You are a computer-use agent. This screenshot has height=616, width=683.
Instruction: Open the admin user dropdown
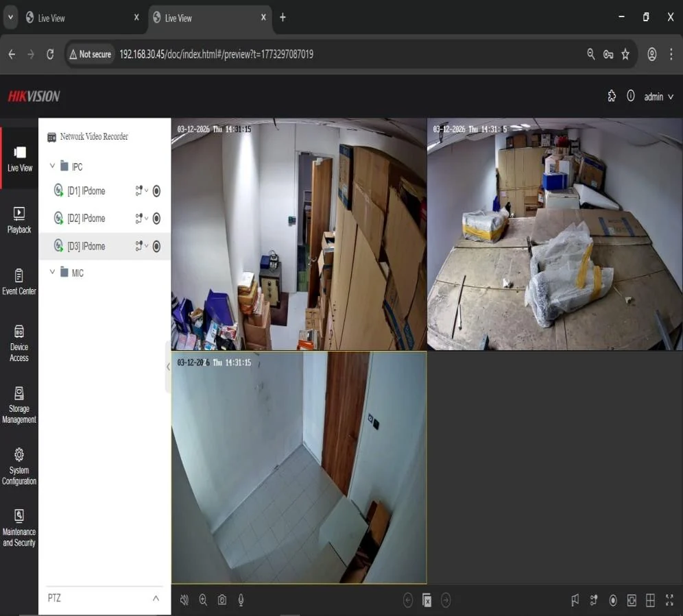click(658, 97)
